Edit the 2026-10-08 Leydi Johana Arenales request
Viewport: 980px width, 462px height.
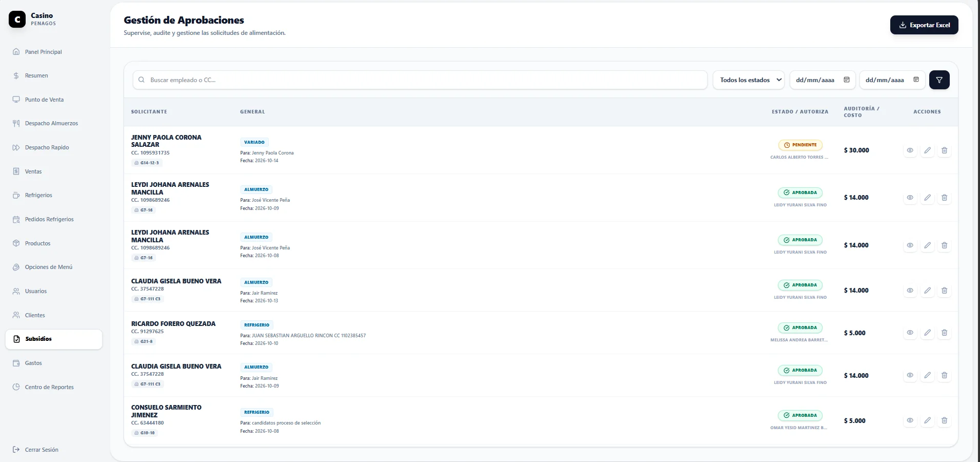click(927, 245)
